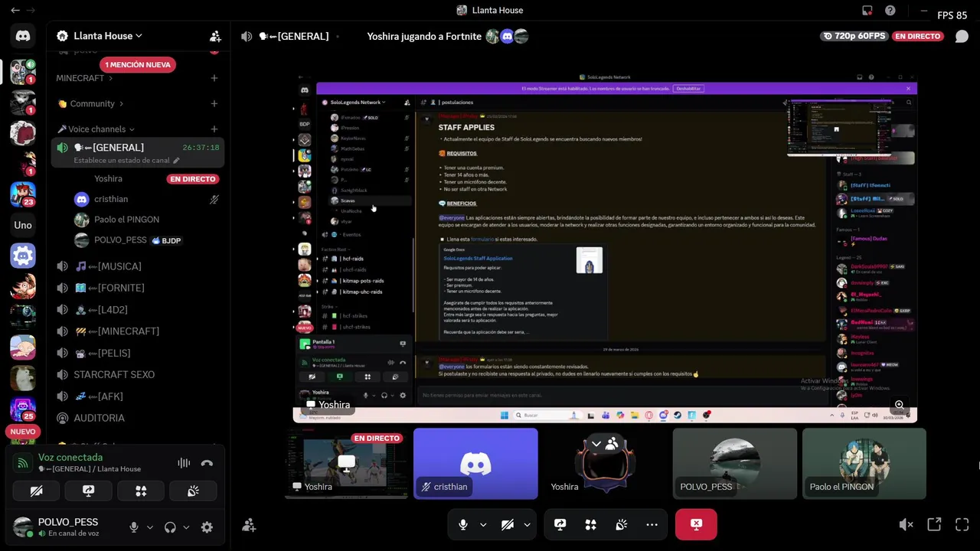
Task: Pop out the stream window
Action: click(934, 524)
